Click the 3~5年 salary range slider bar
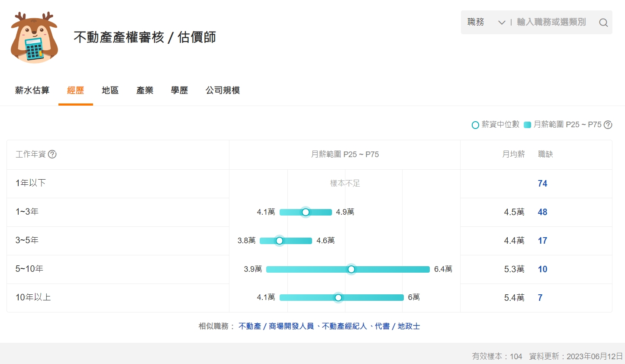This screenshot has height=364, width=625. click(x=286, y=241)
